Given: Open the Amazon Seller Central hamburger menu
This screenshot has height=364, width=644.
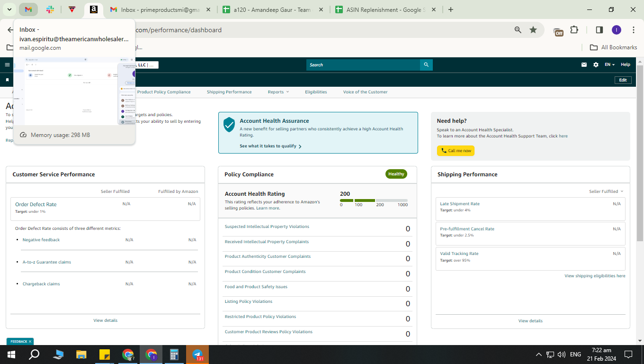Looking at the screenshot, I should 7,65.
